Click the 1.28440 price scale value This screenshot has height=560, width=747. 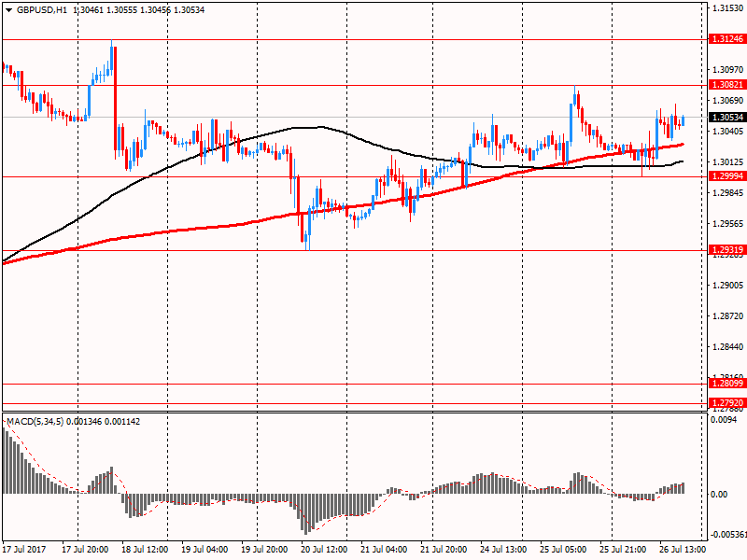728,346
